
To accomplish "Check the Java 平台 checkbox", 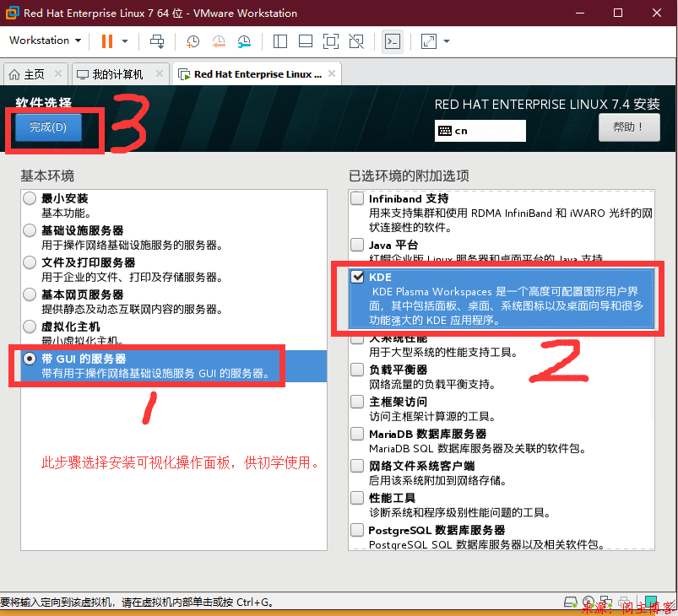I will pos(357,245).
